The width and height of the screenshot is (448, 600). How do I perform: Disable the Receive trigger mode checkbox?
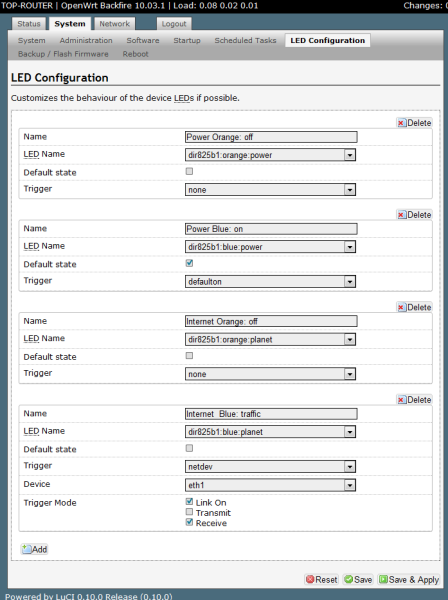(x=189, y=522)
